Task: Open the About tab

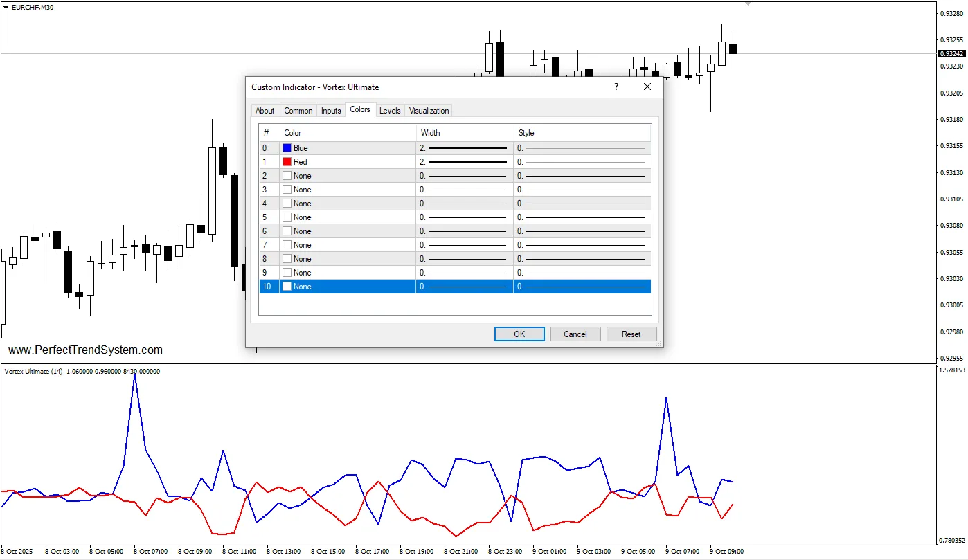Action: 265,111
